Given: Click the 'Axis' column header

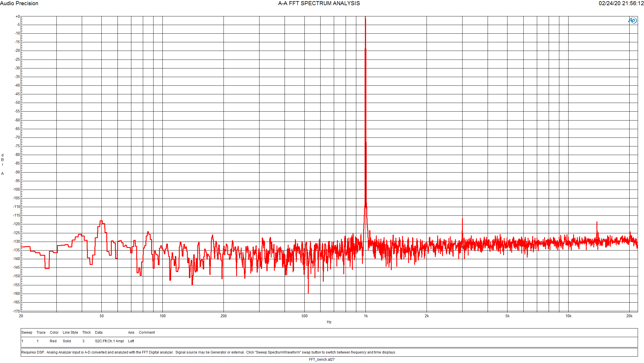Looking at the screenshot, I should click(x=131, y=332).
